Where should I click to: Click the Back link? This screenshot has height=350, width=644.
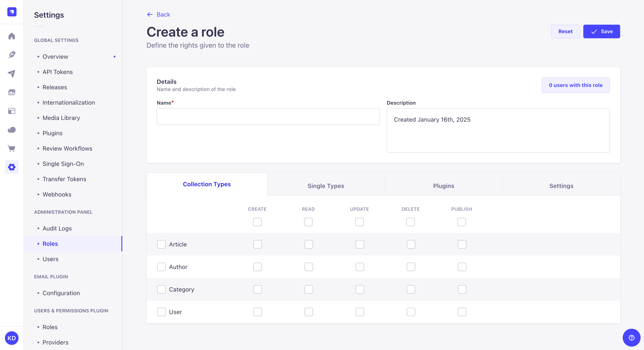(158, 14)
